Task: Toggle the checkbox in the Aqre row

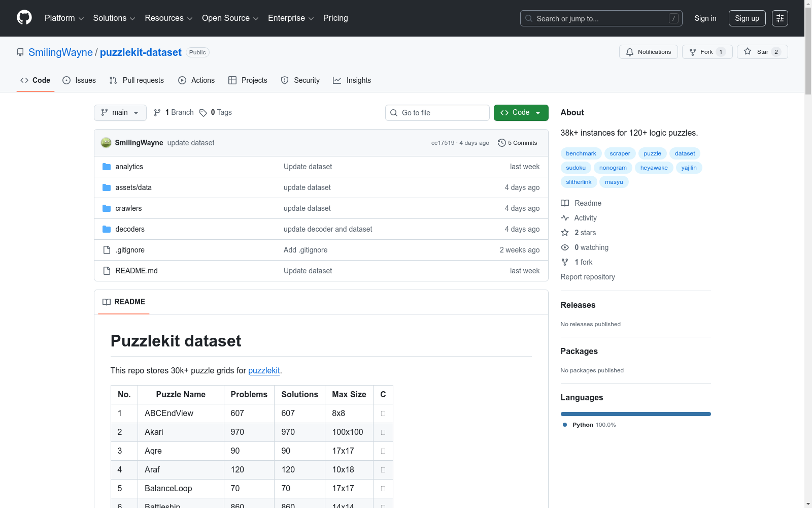Action: tap(383, 451)
